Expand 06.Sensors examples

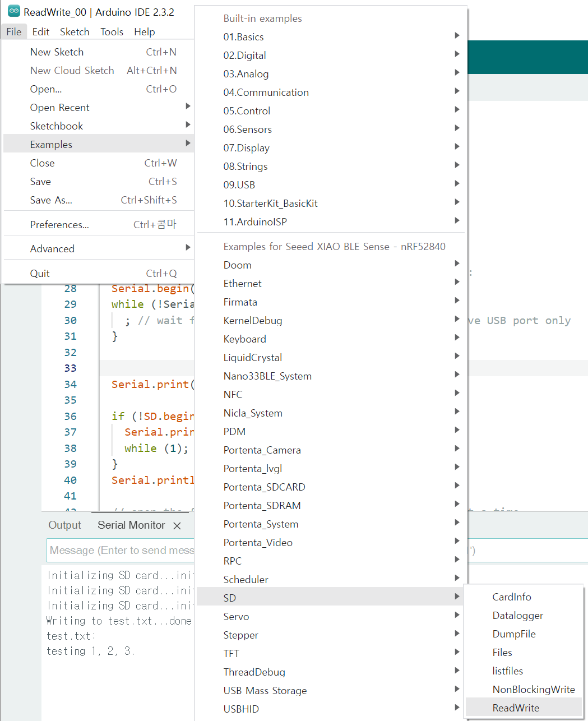pos(331,130)
